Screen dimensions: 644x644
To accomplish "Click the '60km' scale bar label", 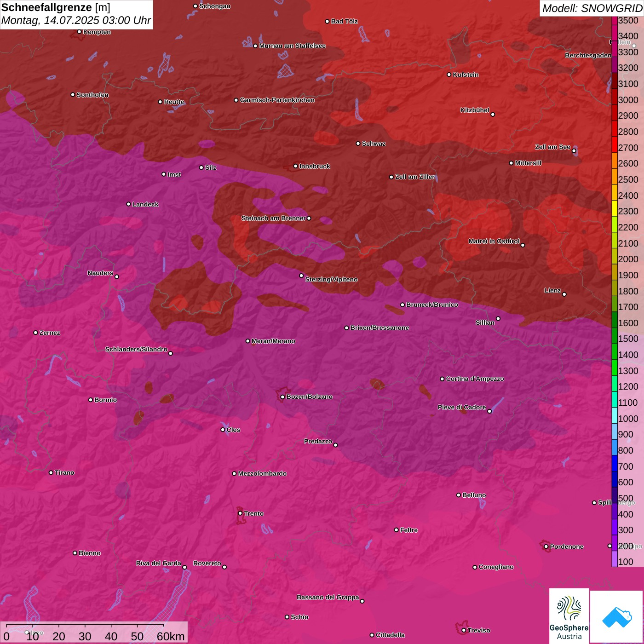I will (170, 636).
